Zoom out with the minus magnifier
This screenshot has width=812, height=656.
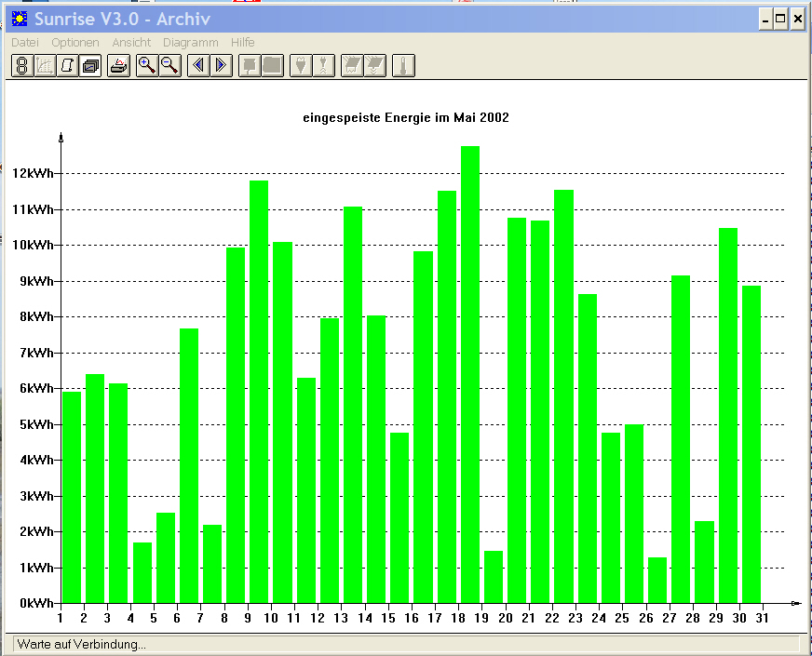click(169, 66)
